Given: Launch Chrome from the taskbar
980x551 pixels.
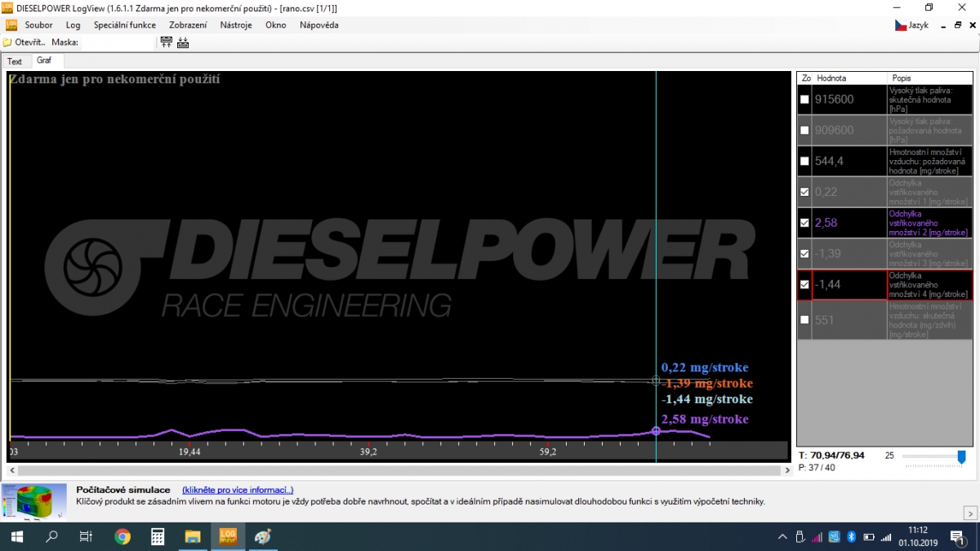Looking at the screenshot, I should tap(122, 536).
